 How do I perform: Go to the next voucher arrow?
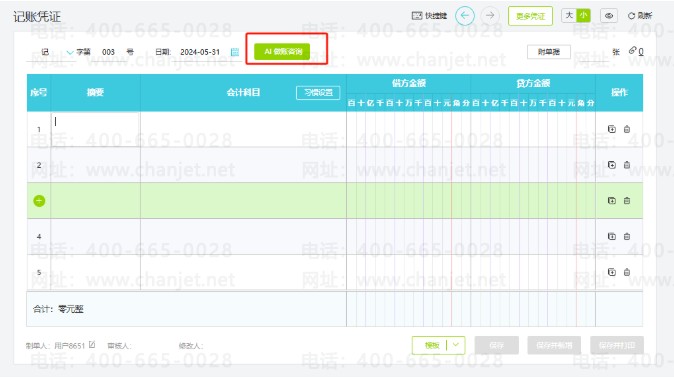(x=490, y=16)
